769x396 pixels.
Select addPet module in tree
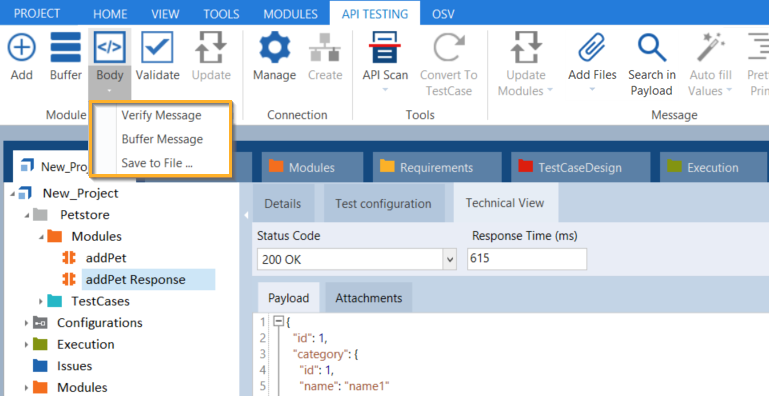click(x=106, y=258)
